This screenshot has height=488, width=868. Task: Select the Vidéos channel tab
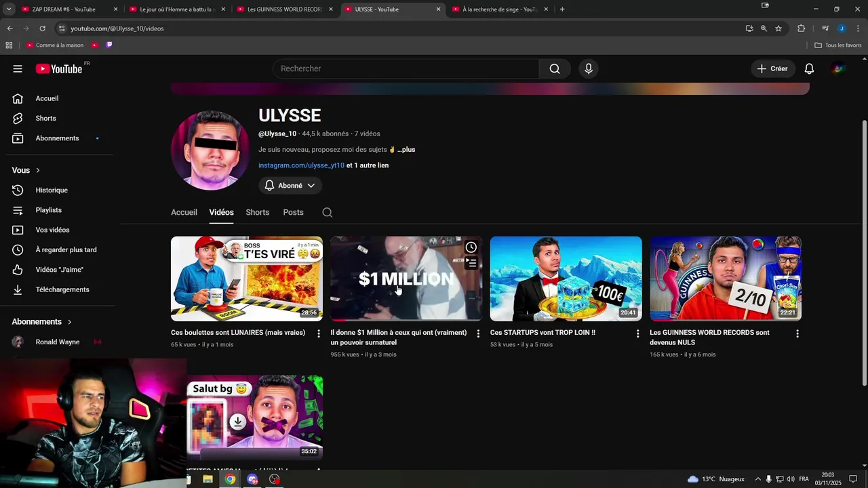[x=221, y=212]
